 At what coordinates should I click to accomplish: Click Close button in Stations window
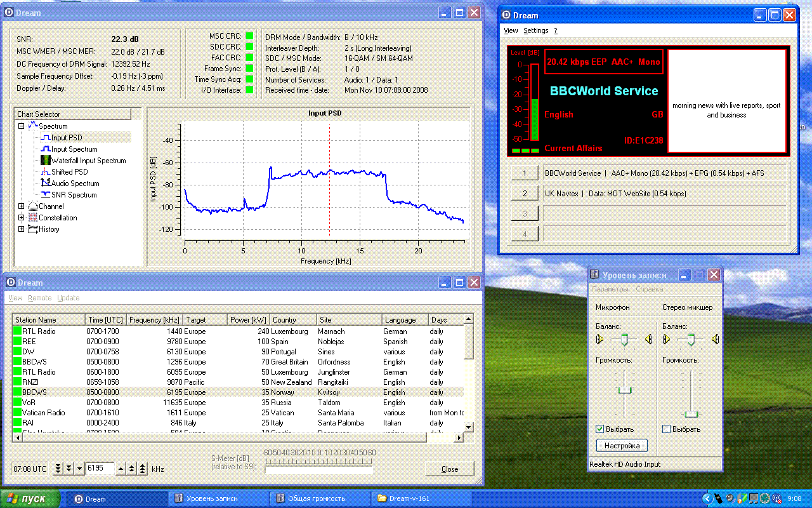[450, 469]
